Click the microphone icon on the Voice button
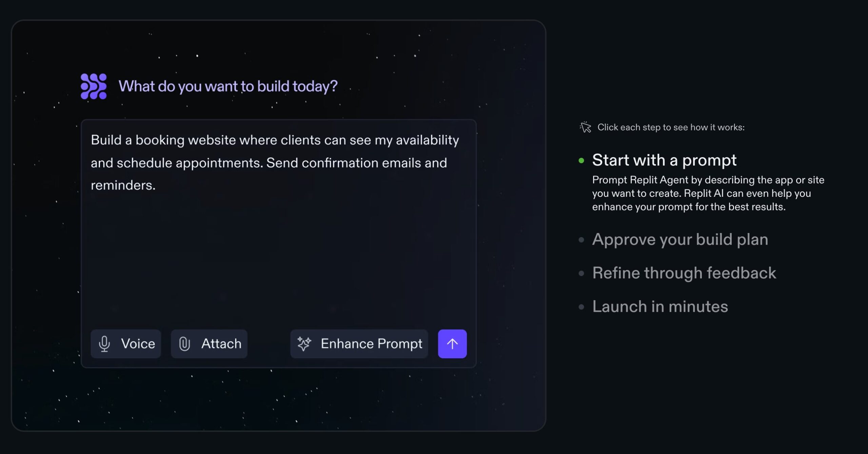 point(105,344)
